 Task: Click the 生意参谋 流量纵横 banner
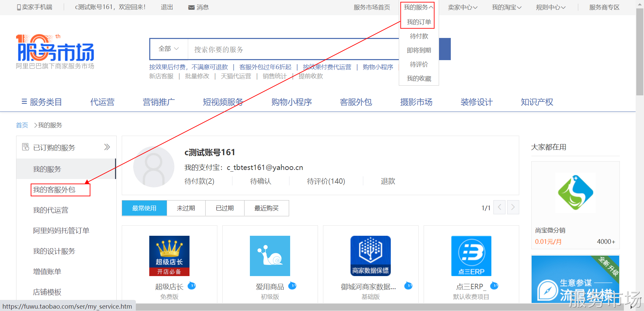coord(576,279)
